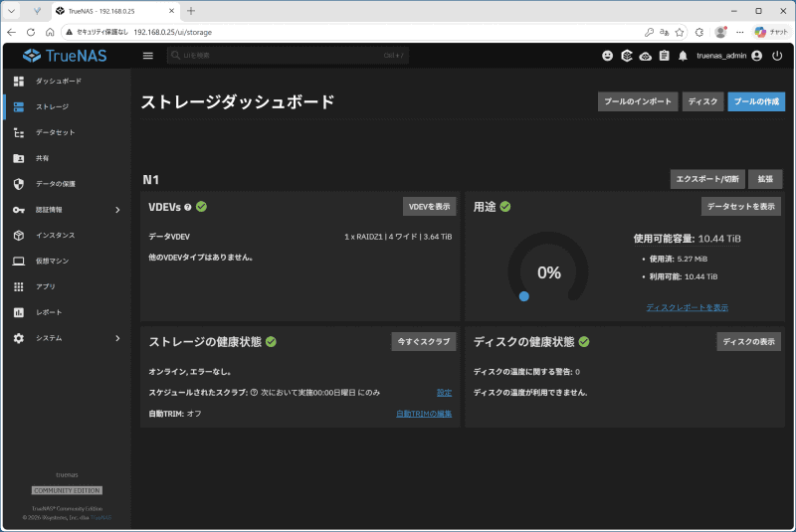Click green check beside ディスクの健康状態
Screen dimensions: 796x532
(584, 342)
